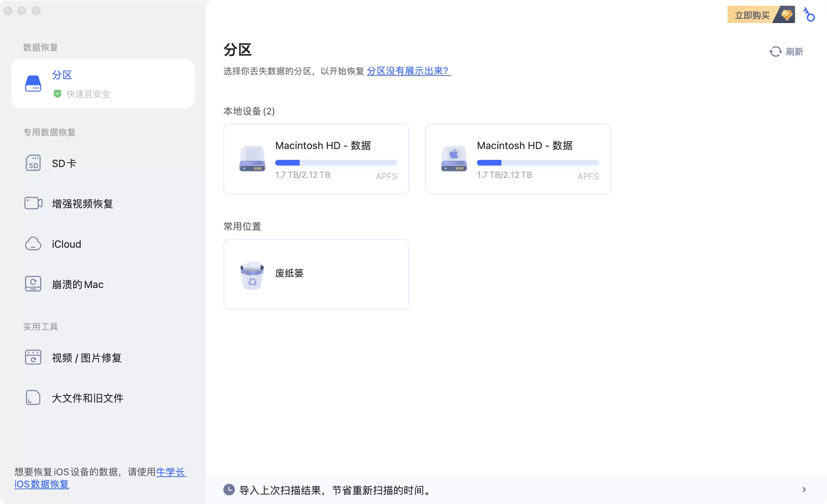This screenshot has height=504, width=827.
Task: Expand the bottom bar right chevron
Action: point(804,490)
